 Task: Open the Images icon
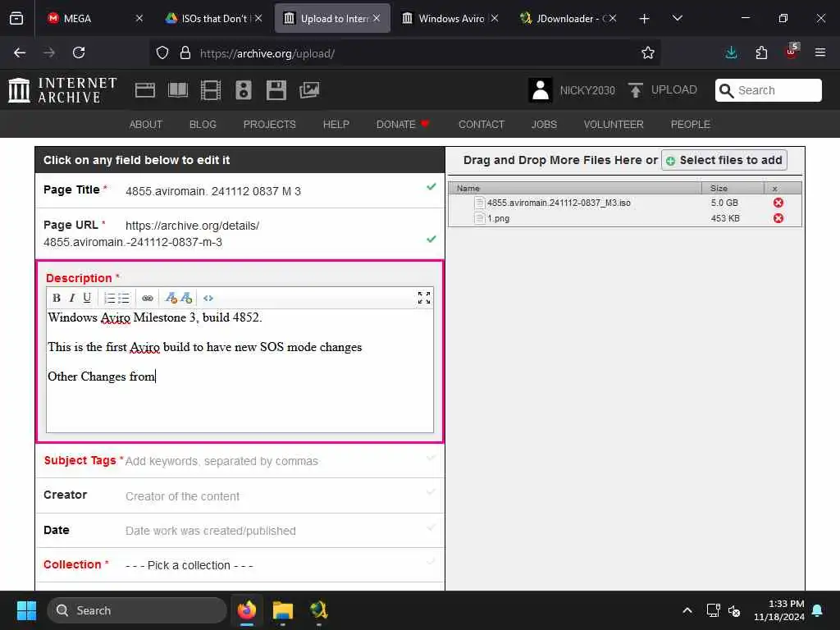(x=309, y=90)
